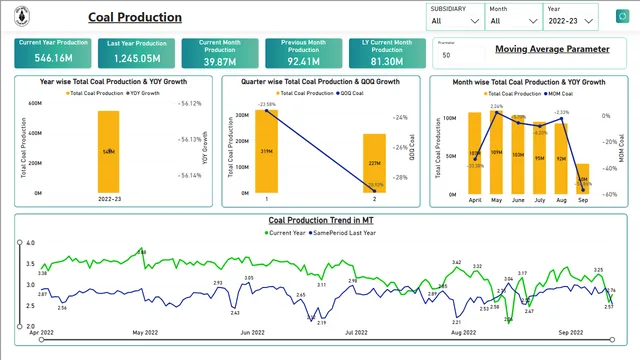Click the 2022-23 yearly production bar
640x360 pixels.
(x=109, y=152)
